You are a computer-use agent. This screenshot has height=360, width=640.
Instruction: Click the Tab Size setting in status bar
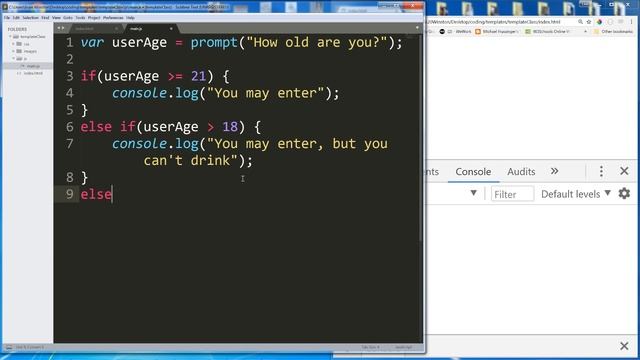click(x=371, y=347)
